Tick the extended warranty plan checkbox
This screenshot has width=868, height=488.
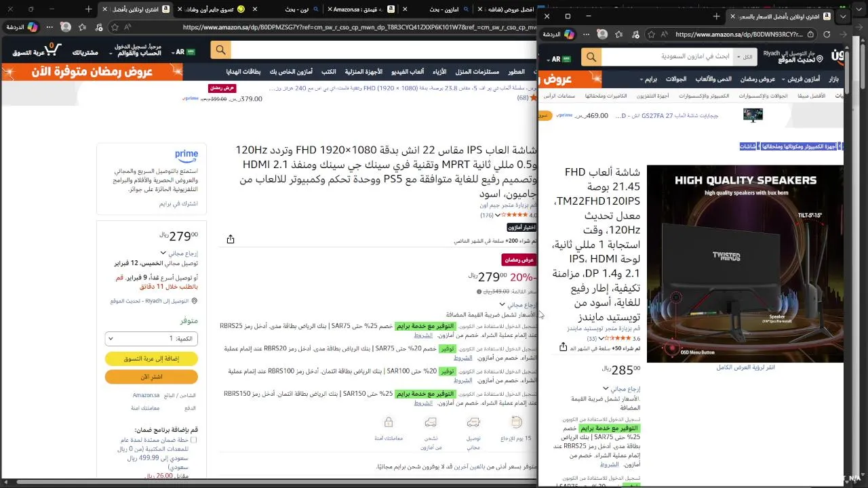pos(194,440)
